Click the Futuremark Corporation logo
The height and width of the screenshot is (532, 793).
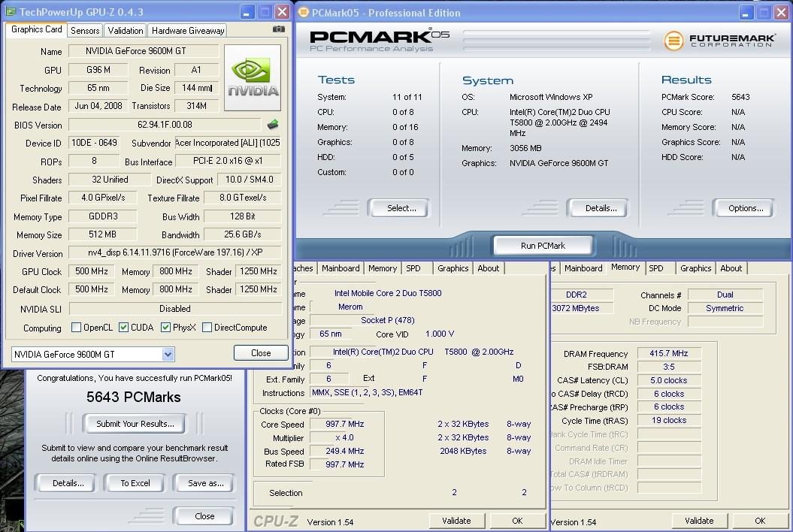click(719, 41)
